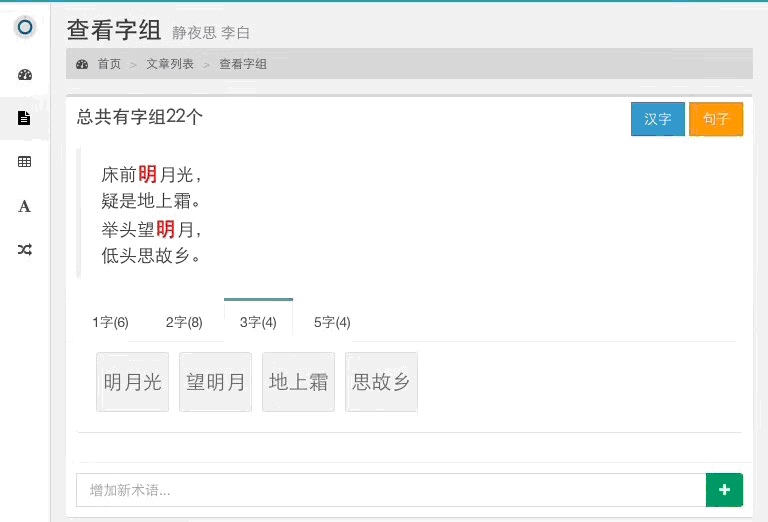Select the 明月光 word group tile

coord(133,382)
